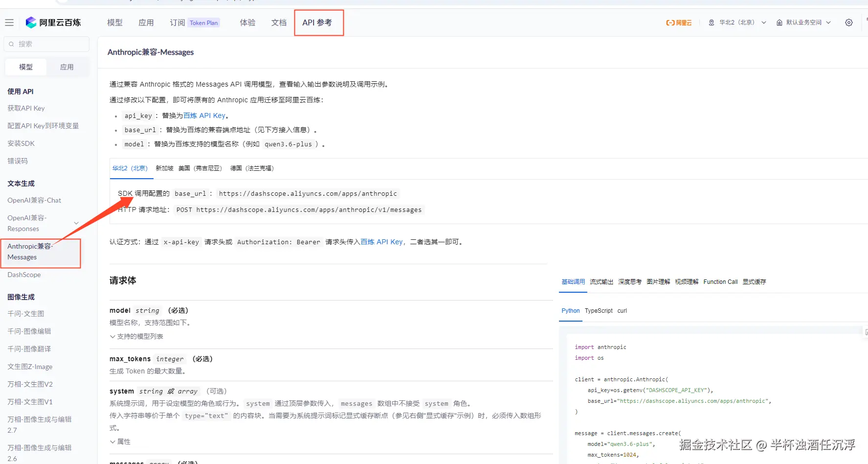Open 千问-图像翻译 in the sidebar
The width and height of the screenshot is (868, 464).
29,349
